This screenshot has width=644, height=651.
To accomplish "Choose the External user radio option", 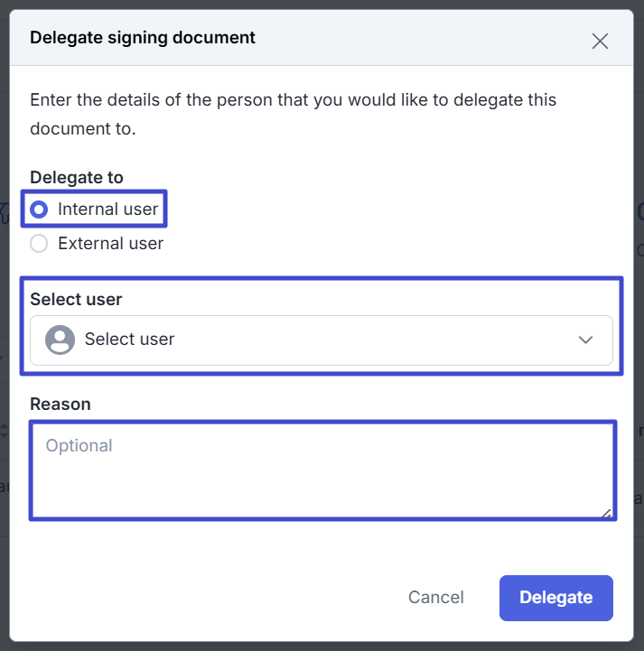I will point(39,244).
